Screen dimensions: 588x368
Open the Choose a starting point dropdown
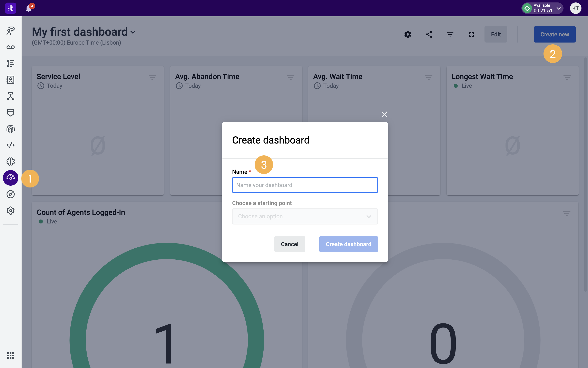(305, 216)
